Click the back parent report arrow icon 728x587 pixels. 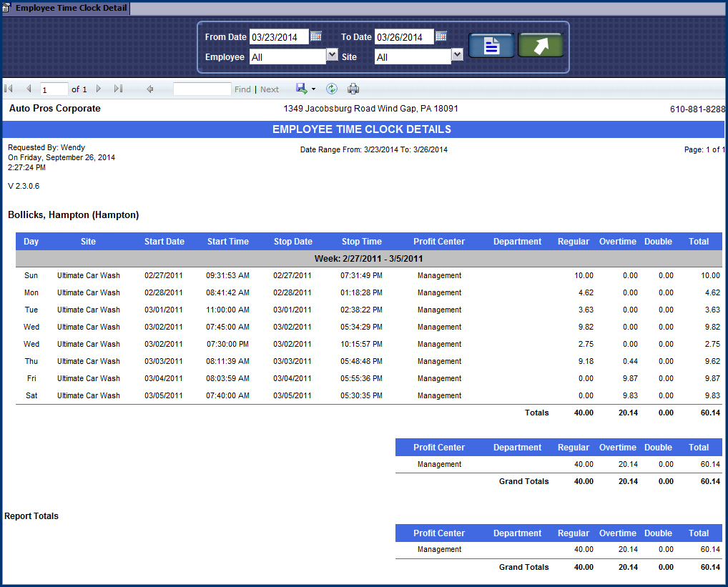click(150, 89)
